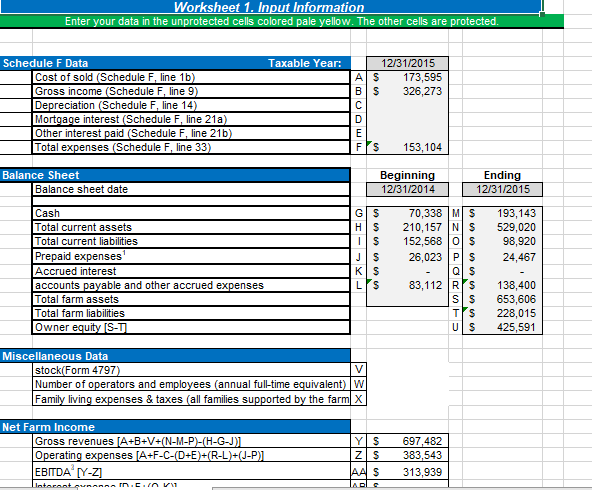Click the green instruction banner about unprotected cells
The width and height of the screenshot is (592, 490).
282,21
